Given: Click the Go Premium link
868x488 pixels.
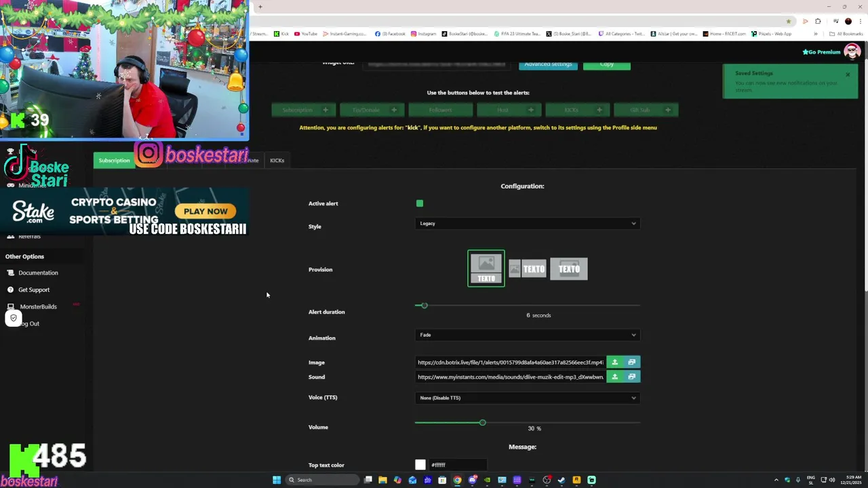Looking at the screenshot, I should (x=821, y=52).
